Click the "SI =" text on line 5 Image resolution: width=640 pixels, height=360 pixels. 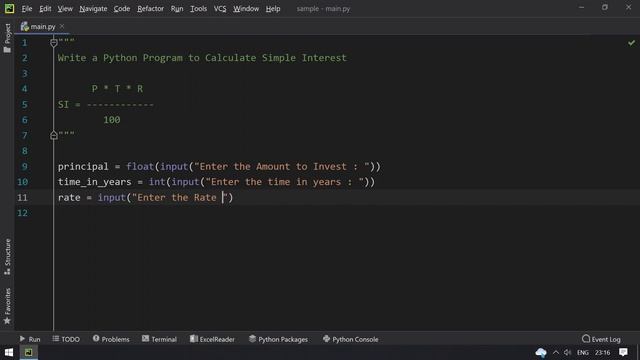pos(69,104)
